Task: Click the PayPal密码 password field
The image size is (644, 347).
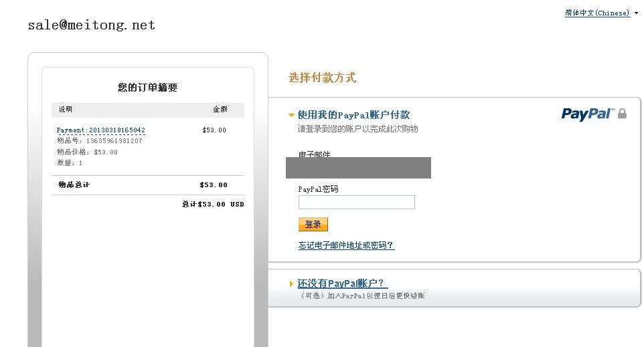Action: [357, 202]
